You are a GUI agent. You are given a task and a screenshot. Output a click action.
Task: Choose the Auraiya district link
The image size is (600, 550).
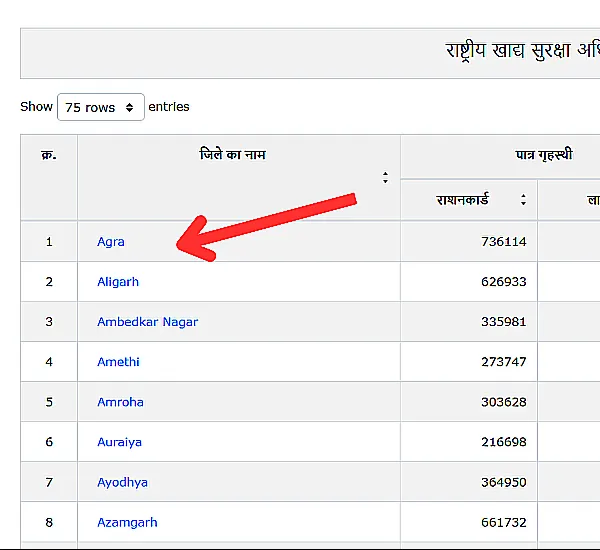pos(119,442)
